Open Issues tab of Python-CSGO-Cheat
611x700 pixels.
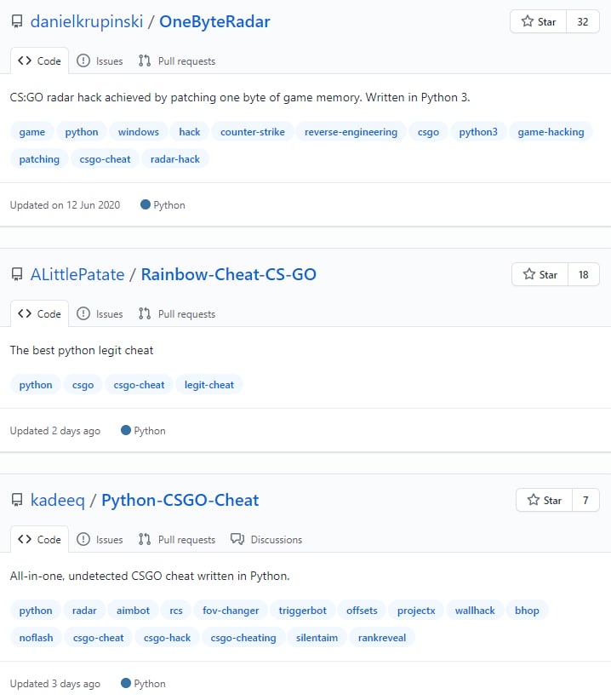point(100,539)
